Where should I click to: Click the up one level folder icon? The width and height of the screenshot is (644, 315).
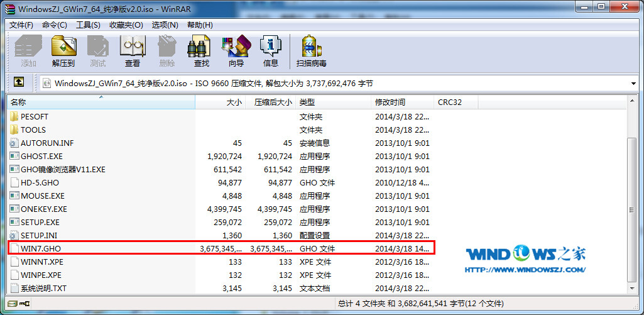tap(19, 82)
